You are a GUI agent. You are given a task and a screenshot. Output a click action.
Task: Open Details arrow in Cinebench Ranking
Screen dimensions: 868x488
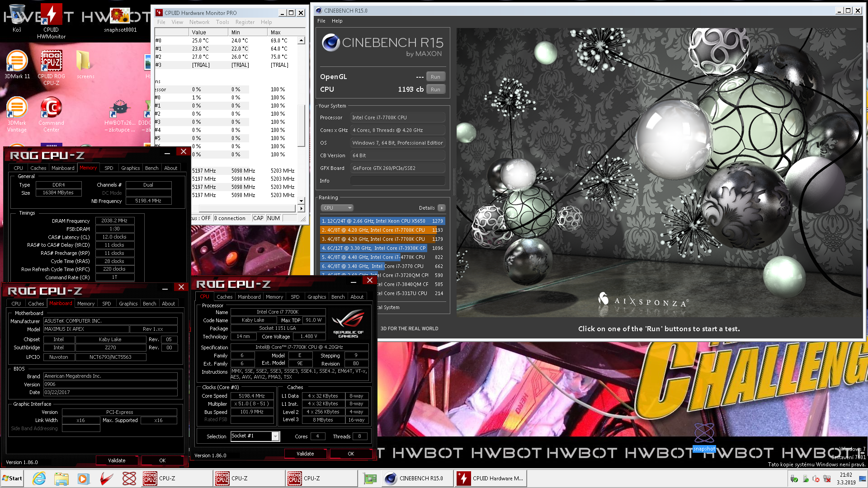click(442, 208)
